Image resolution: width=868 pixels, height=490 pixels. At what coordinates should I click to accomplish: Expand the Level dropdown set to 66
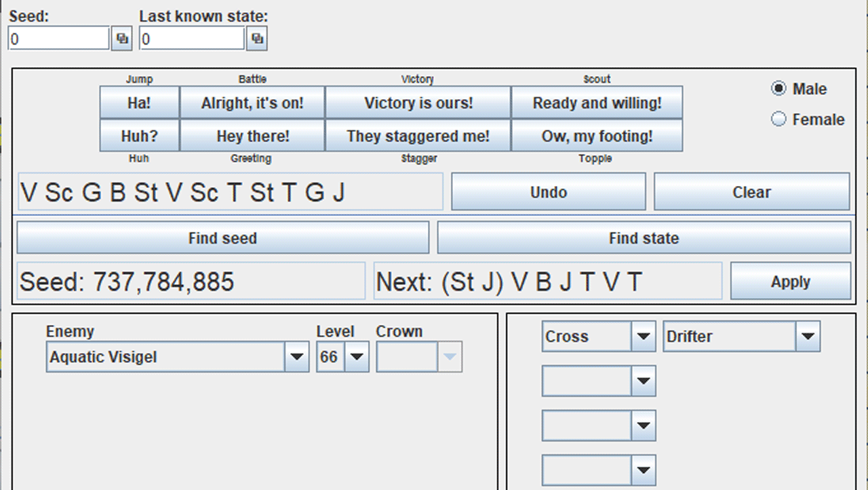[x=357, y=357]
